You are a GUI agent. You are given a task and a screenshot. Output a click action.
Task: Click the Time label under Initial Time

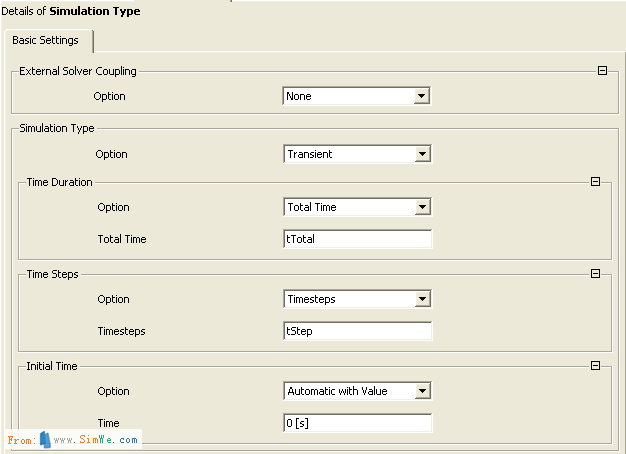108,423
